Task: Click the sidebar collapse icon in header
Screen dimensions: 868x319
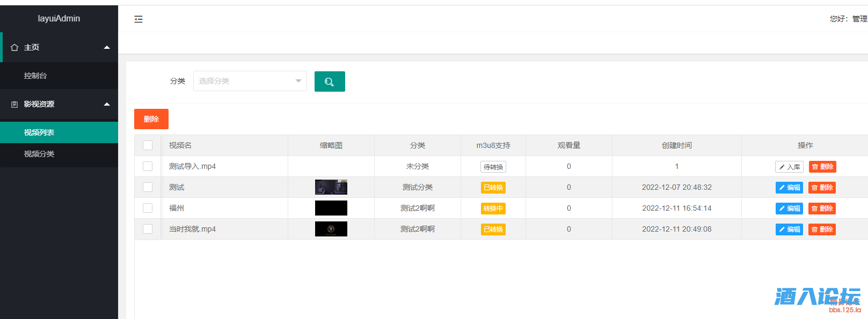Action: 138,19
